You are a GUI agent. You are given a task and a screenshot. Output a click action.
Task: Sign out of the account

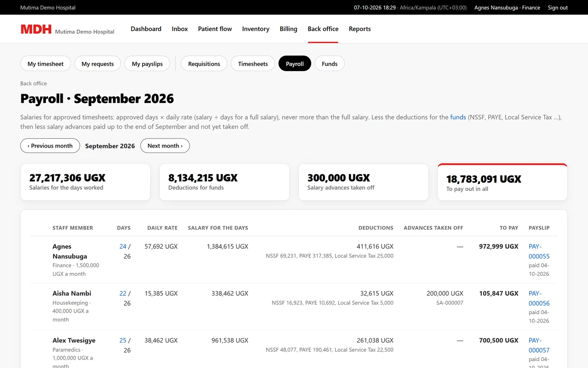pyautogui.click(x=558, y=7)
